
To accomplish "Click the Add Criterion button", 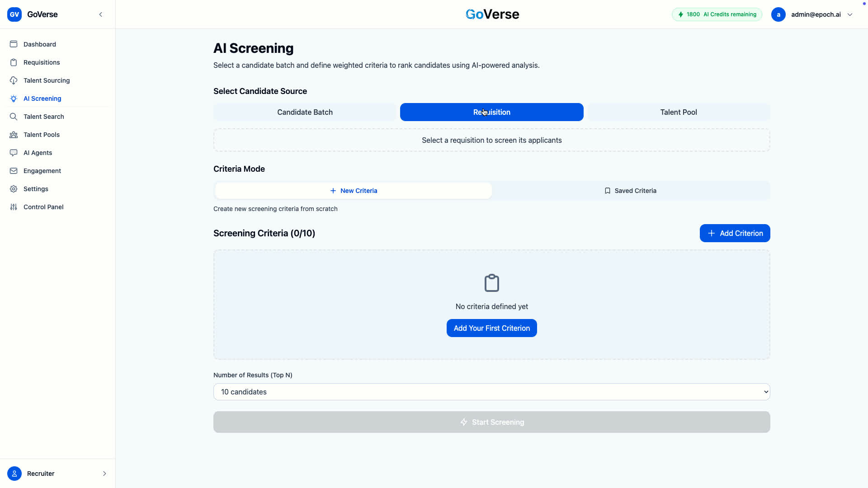I will tap(735, 233).
